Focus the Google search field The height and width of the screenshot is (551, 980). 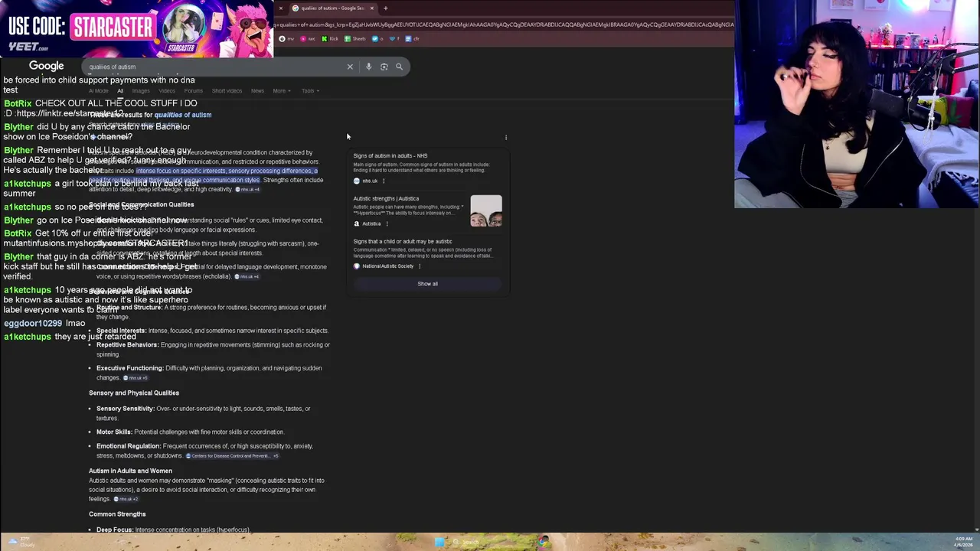[214, 67]
